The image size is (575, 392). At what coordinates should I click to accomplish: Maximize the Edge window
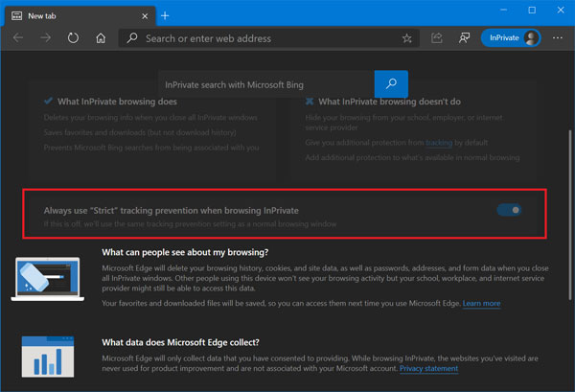pyautogui.click(x=532, y=10)
